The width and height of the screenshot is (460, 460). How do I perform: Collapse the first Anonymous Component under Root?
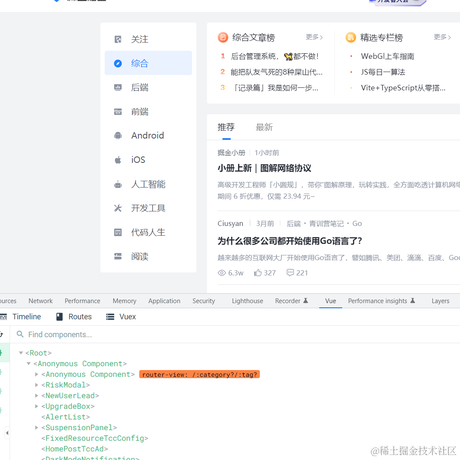point(29,363)
